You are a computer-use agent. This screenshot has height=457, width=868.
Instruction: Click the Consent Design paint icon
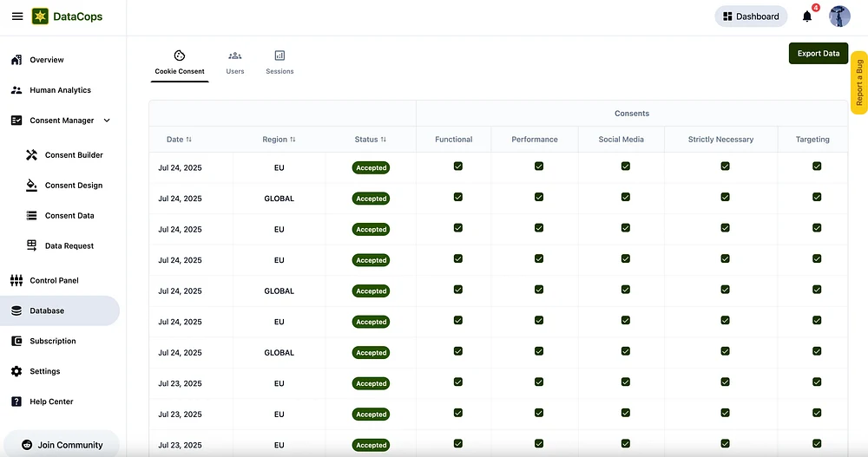32,186
